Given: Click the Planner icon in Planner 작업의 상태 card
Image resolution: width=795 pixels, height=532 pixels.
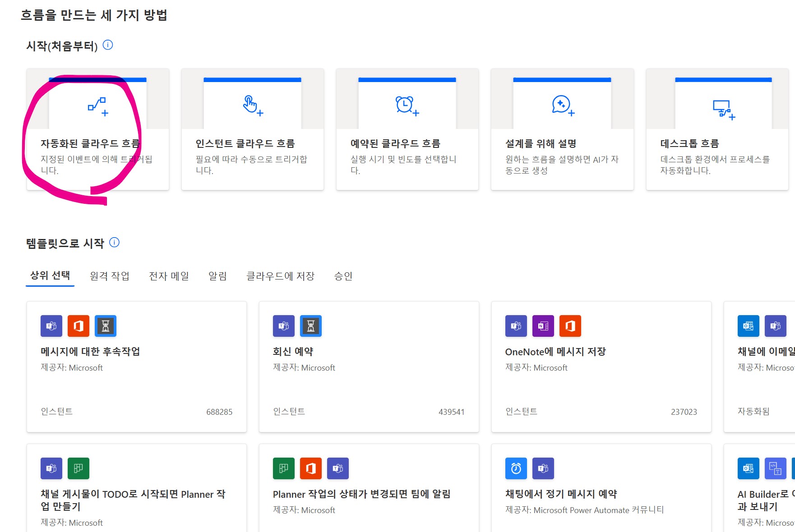Looking at the screenshot, I should 284,468.
